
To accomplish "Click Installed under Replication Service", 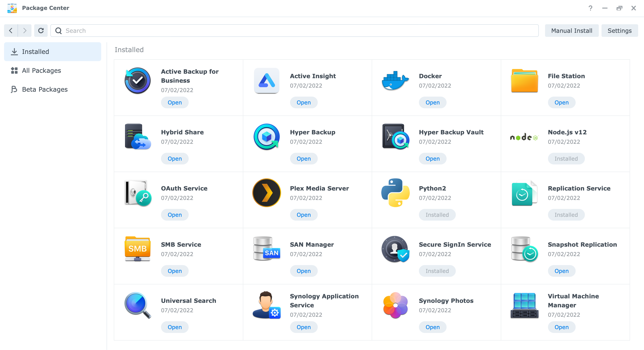I will 566,215.
